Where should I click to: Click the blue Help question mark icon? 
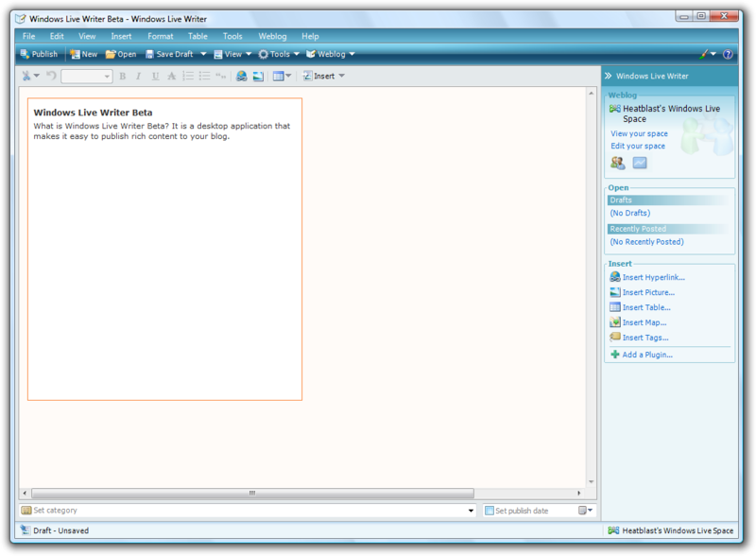point(728,54)
